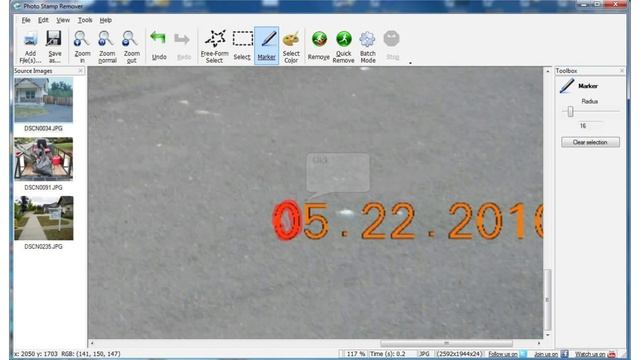Click the Add File(s) toolbar icon
Image resolution: width=640 pixels, height=360 pixels.
tap(31, 40)
